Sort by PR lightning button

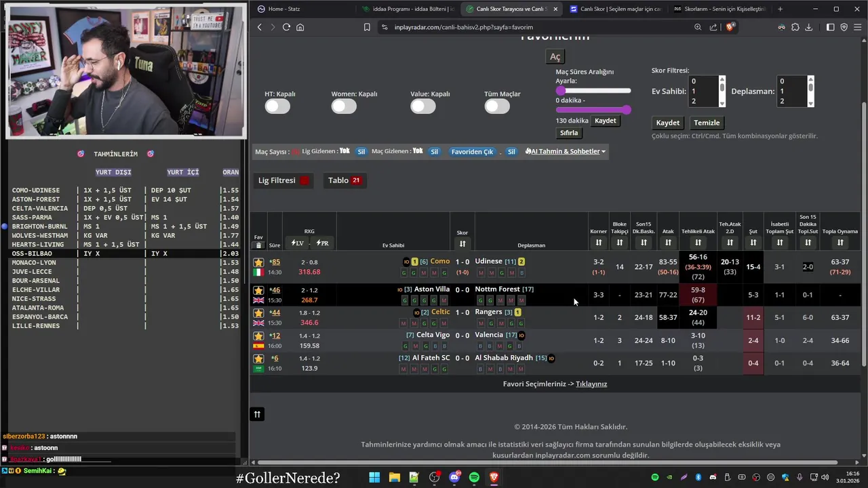323,243
